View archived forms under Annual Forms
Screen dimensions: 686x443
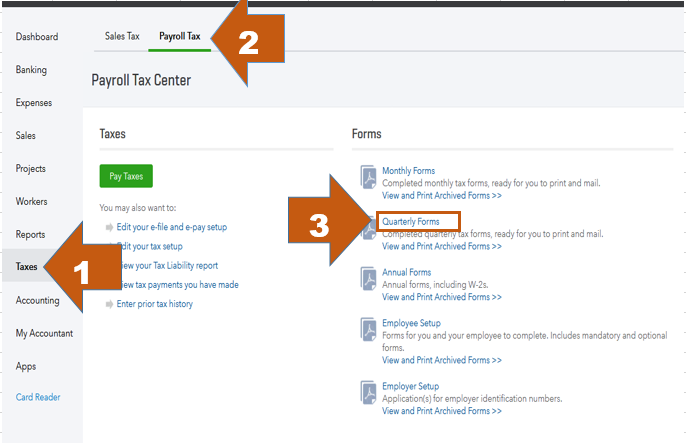[442, 297]
